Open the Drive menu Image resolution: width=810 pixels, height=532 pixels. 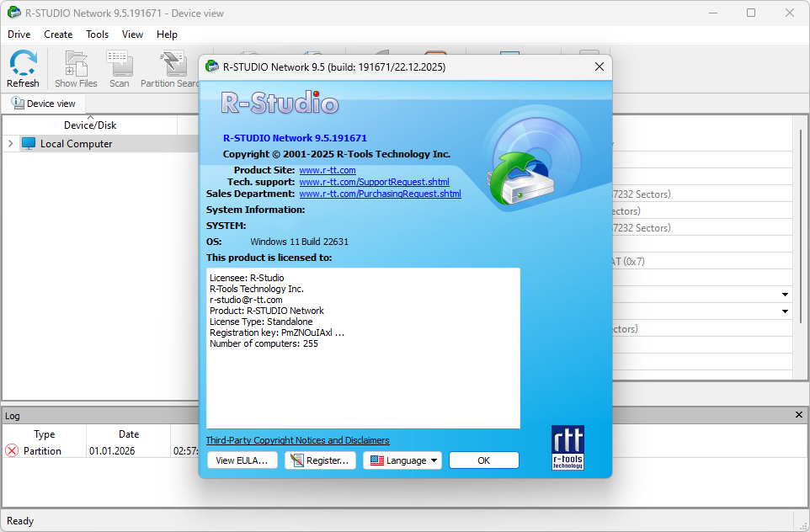tap(19, 35)
